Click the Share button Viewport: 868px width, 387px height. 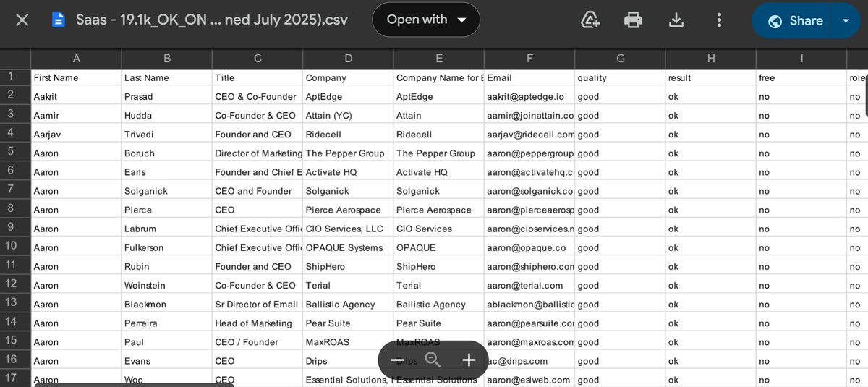[794, 20]
